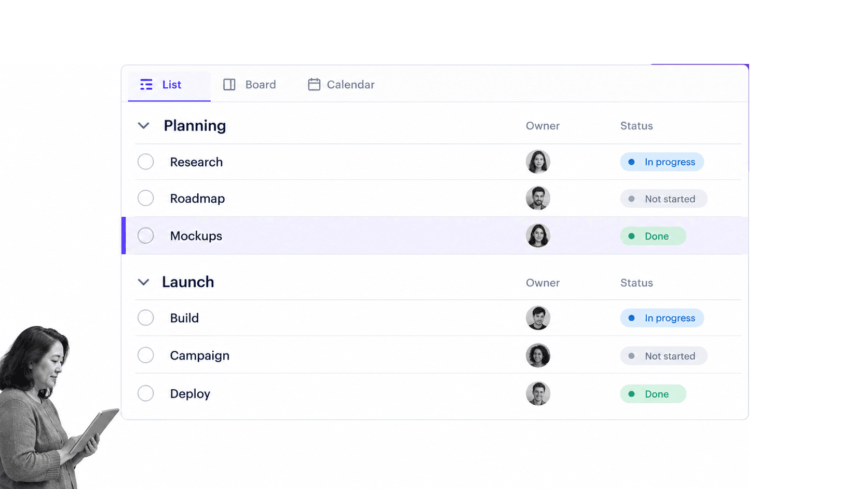Open Campaign status Not started pill
This screenshot has width=868, height=489.
click(x=663, y=356)
